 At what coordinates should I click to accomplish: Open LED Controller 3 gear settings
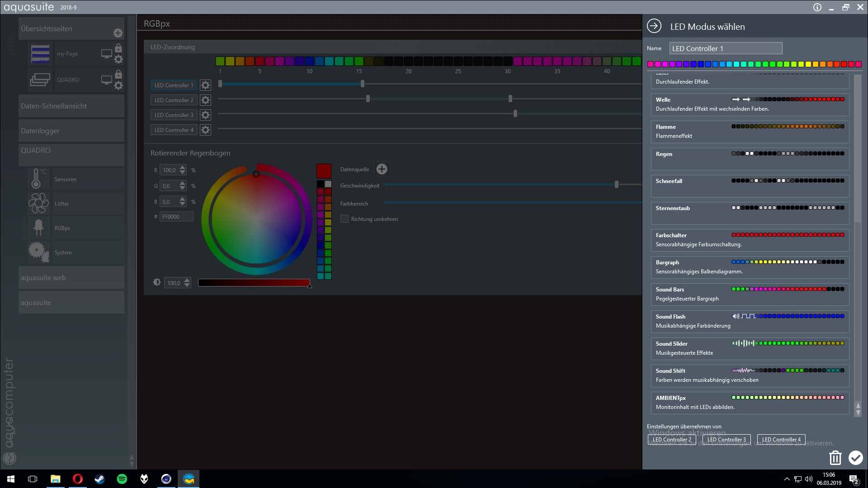[205, 115]
